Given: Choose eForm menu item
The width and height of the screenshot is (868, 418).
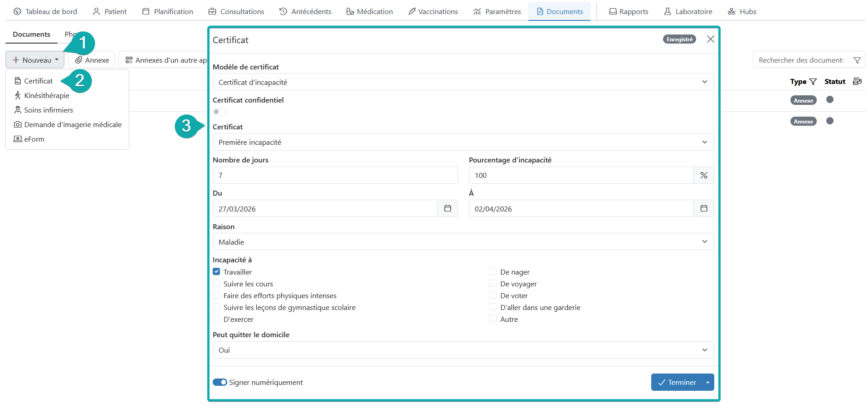Looking at the screenshot, I should (29, 139).
